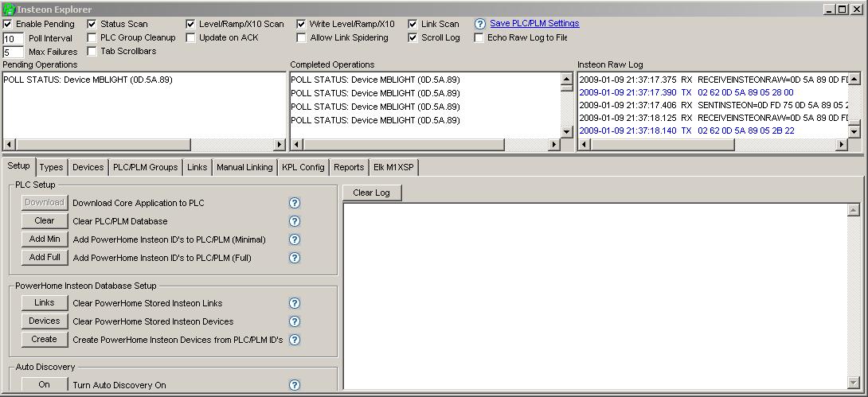Open help for Clear Stored Insteon Devices
Screen dimensions: 868x397
coord(295,321)
